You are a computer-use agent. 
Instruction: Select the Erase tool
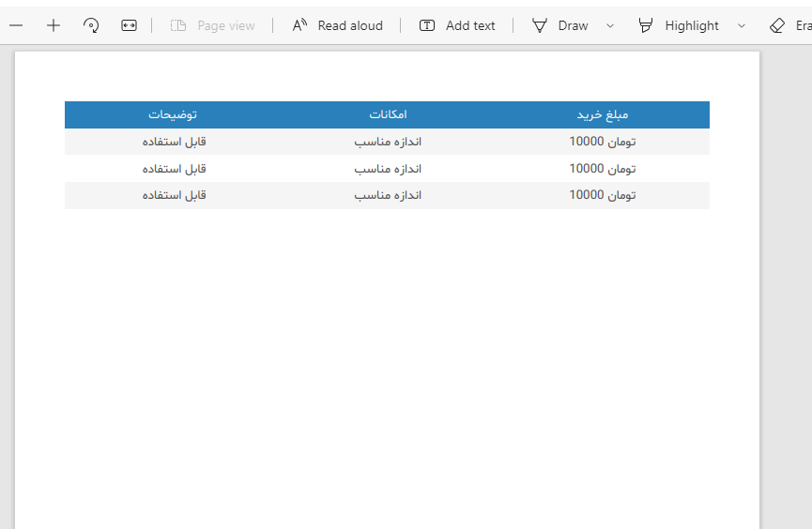tap(790, 25)
